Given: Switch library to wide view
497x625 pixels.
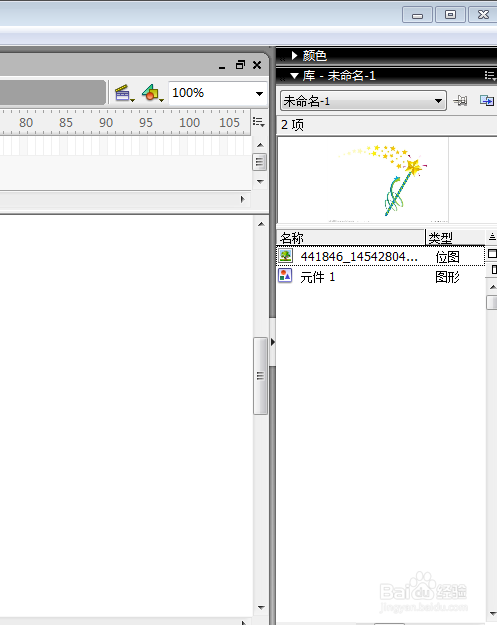Looking at the screenshot, I should tap(492, 254).
